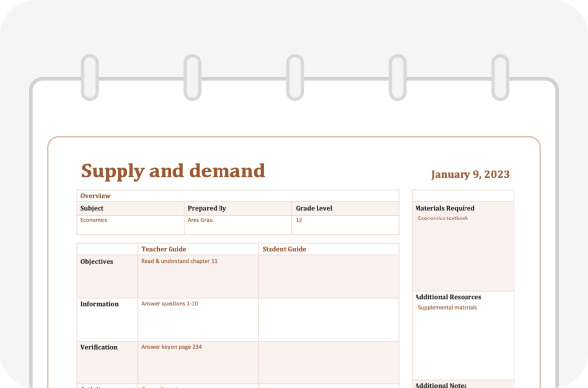Click the 'Verification' row label
The width and height of the screenshot is (588, 388).
99,347
